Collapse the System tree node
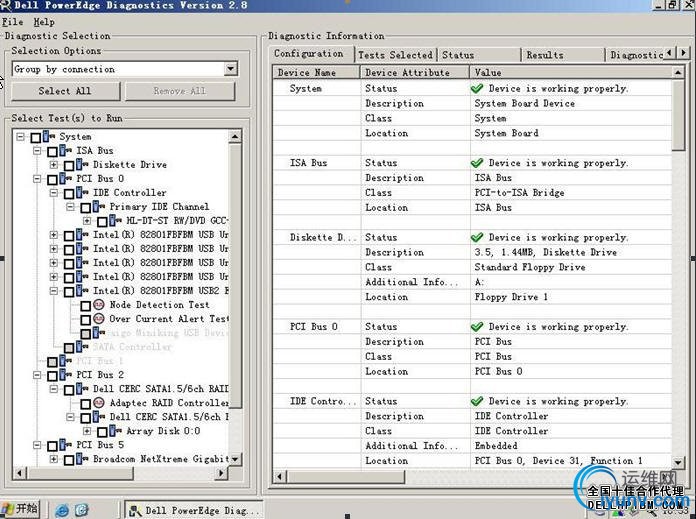Image resolution: width=696 pixels, height=519 pixels. pyautogui.click(x=20, y=137)
